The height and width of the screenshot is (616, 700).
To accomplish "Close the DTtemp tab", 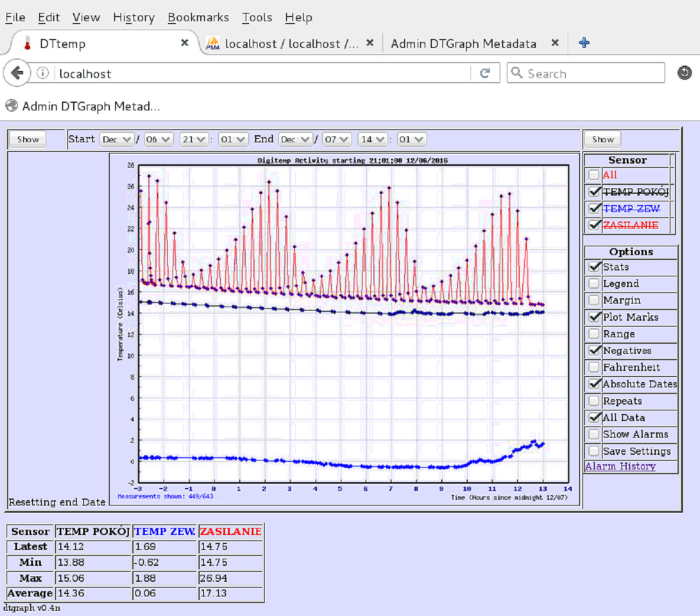I will [x=184, y=43].
